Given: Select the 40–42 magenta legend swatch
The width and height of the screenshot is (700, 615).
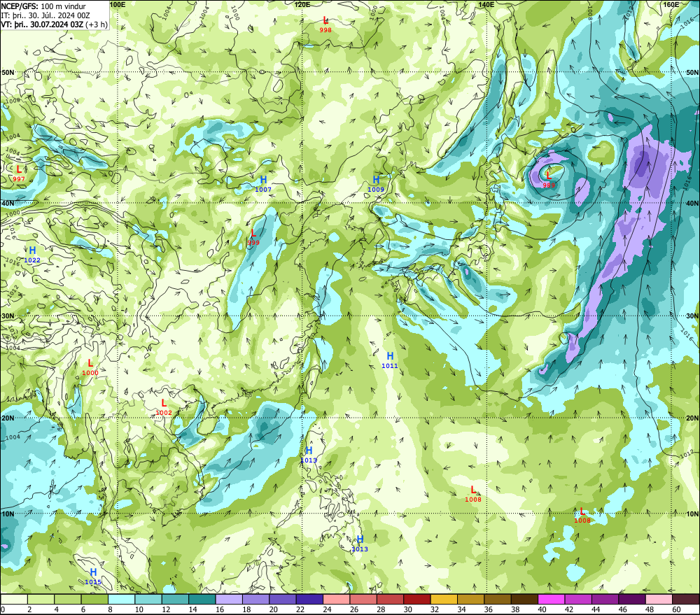Looking at the screenshot, I should [x=552, y=599].
